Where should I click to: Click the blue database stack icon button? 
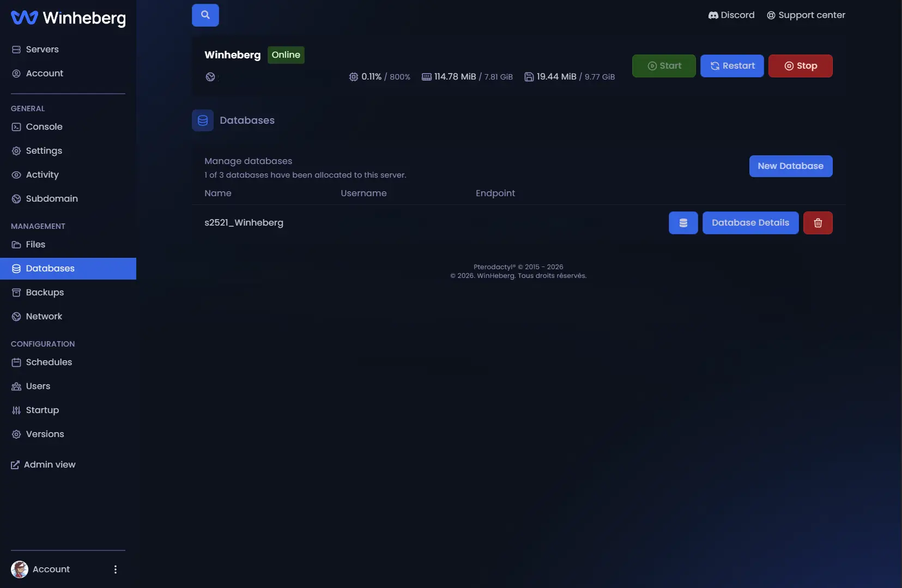coord(683,223)
